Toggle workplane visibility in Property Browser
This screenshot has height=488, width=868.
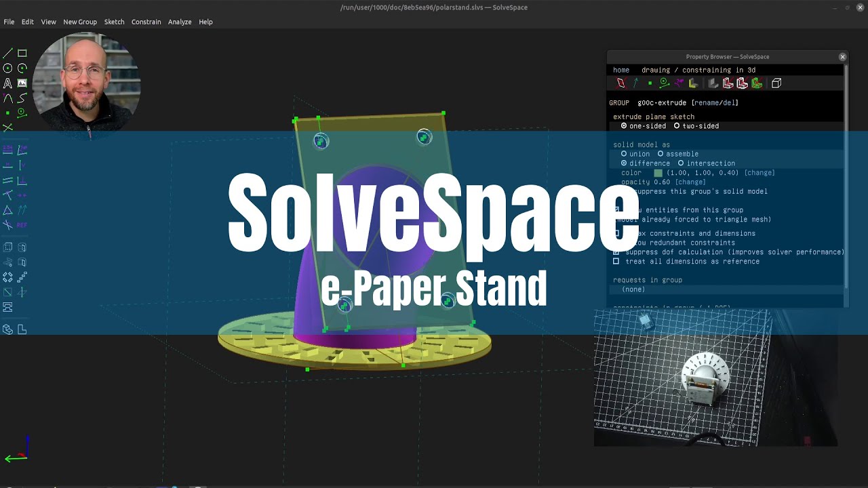point(620,83)
